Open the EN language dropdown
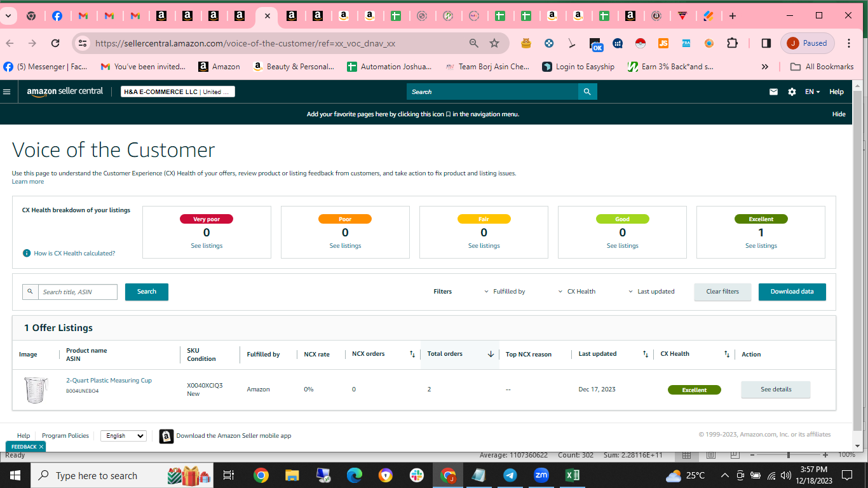The width and height of the screenshot is (868, 488). [812, 91]
